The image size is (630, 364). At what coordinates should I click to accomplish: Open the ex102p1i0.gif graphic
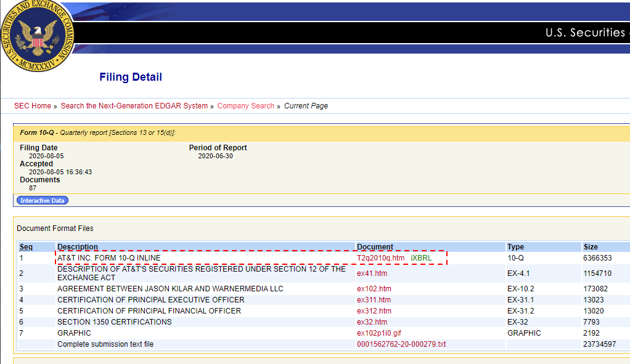tap(379, 333)
